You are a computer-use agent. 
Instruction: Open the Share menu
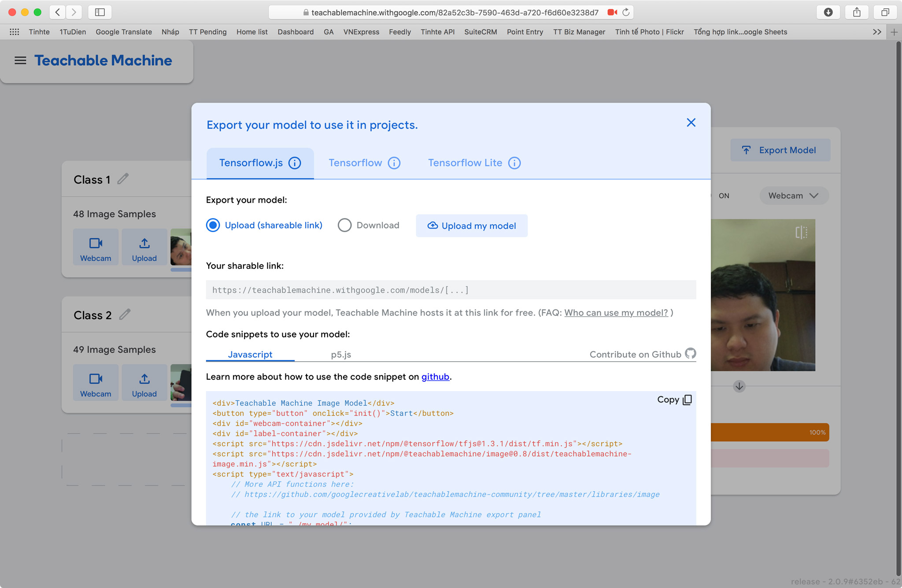[x=857, y=12]
